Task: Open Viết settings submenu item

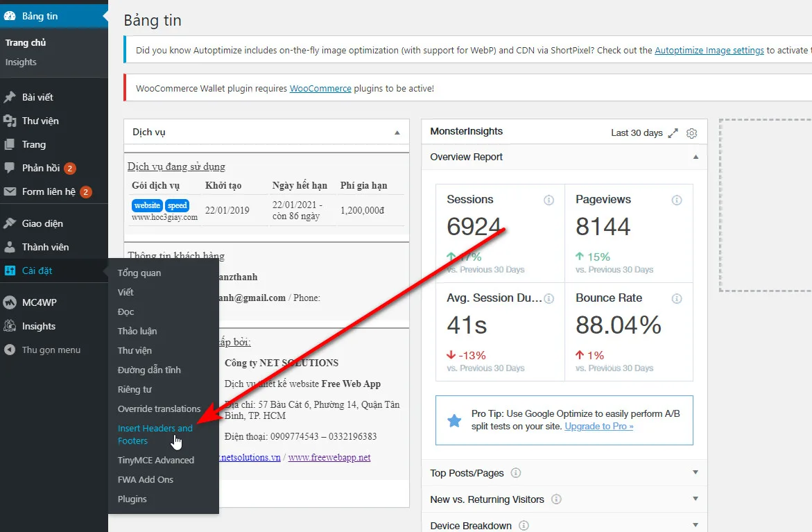Action: tap(126, 292)
